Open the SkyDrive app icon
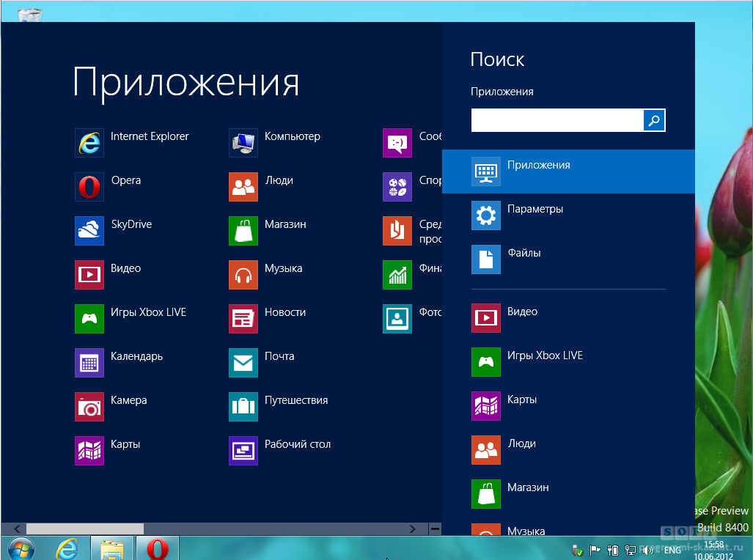 tap(89, 231)
